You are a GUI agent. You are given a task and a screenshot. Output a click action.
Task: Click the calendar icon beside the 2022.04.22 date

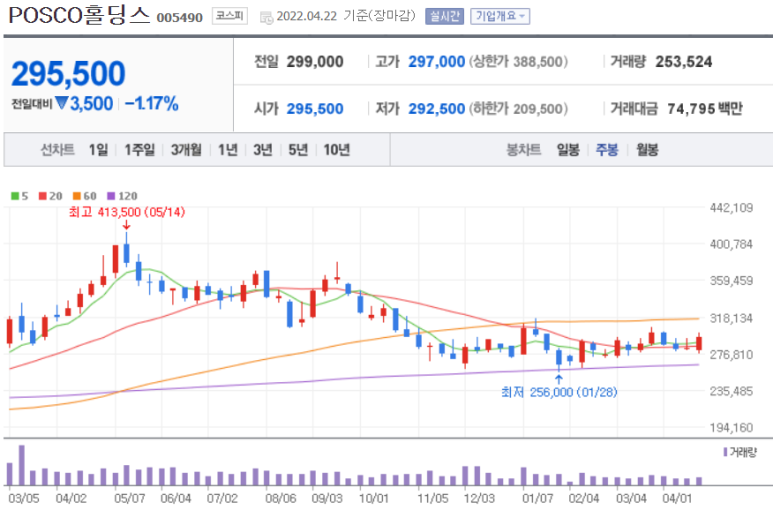point(266,17)
